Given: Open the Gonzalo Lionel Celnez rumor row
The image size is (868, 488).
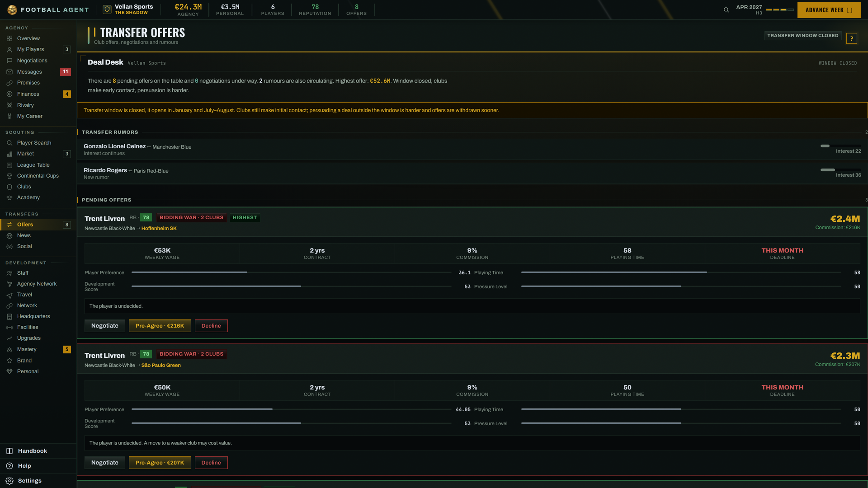Looking at the screenshot, I should (472, 150).
